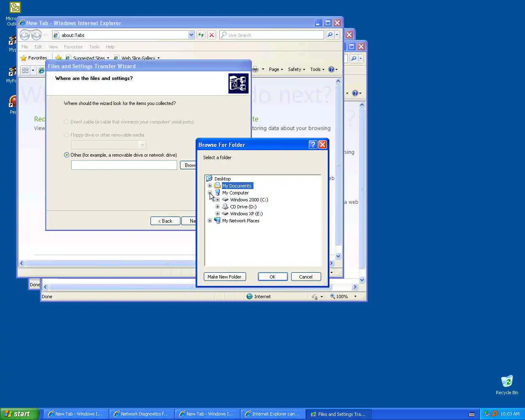Click the Live Search input box
The height and width of the screenshot is (420, 525).
point(272,35)
